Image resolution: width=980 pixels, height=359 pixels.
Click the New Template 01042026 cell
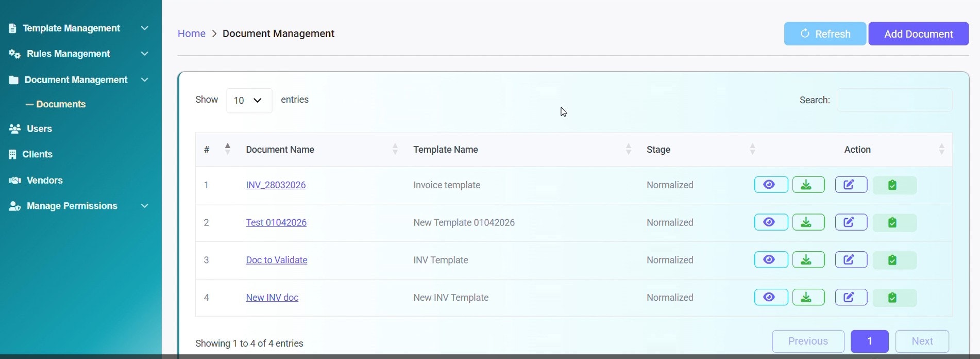click(x=464, y=222)
